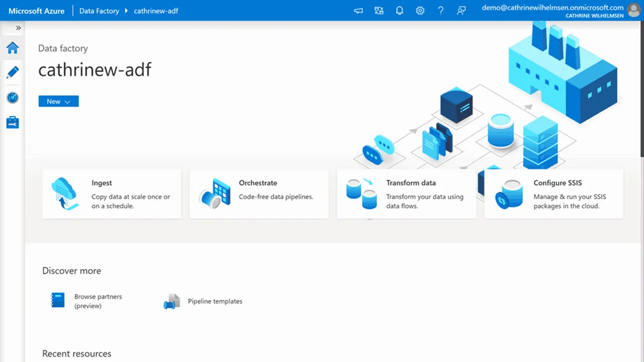Viewport: 644px width, 362px height.
Task: Open the settings gear in header
Action: tap(420, 11)
